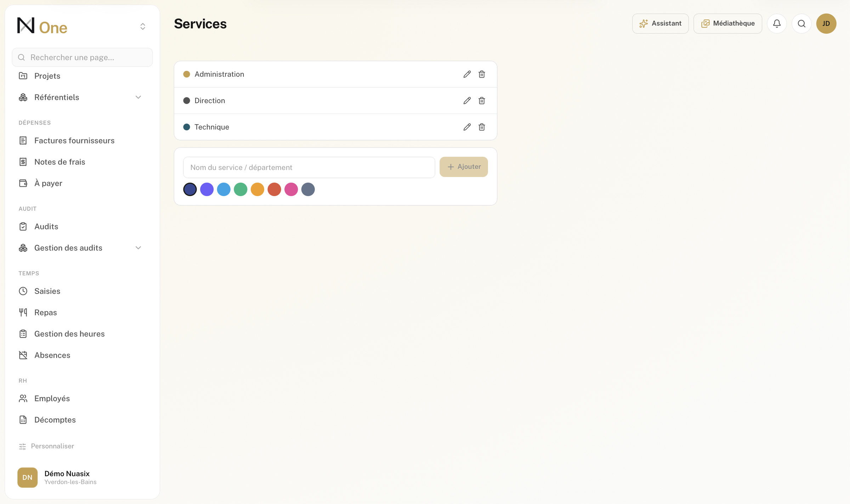Select the purple color swatch

207,189
